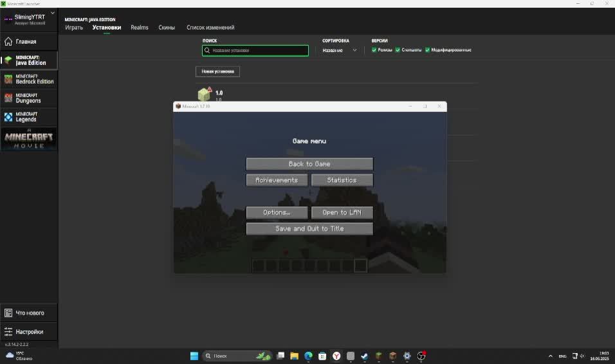Open Task View on the taskbar
Viewport: 615px width, 364px height.
[x=281, y=356]
